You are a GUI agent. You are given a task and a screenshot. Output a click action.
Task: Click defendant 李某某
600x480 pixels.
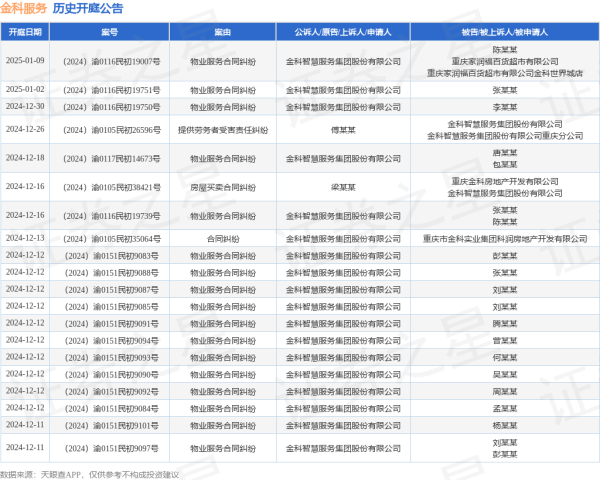[x=505, y=107]
